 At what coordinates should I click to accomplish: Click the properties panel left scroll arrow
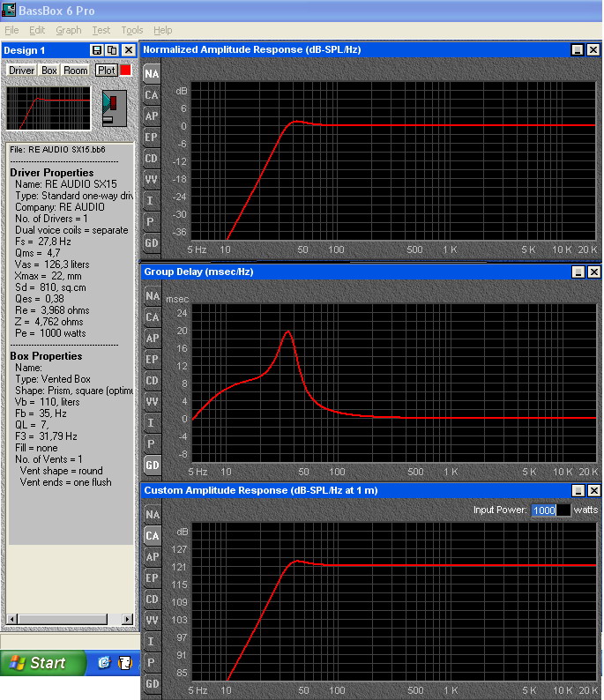click(12, 619)
